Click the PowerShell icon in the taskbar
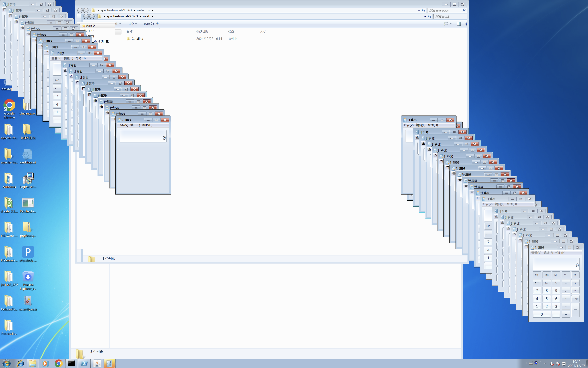 [84, 363]
